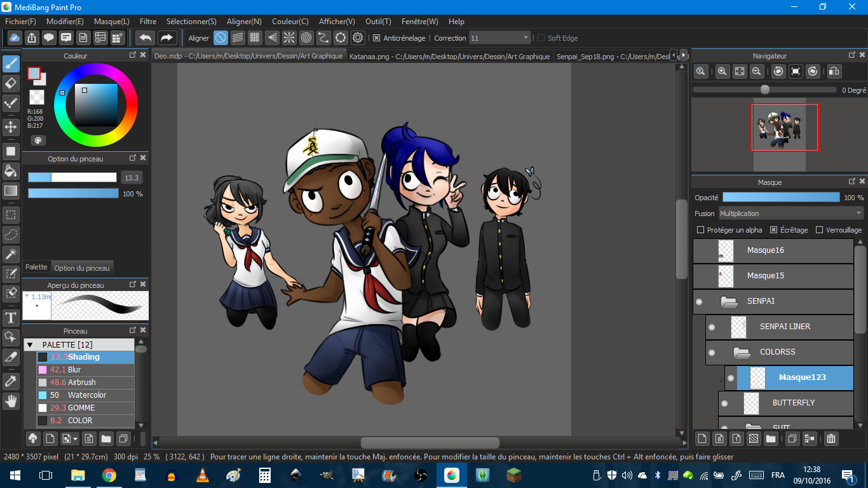Open the Fenêtre(W) menu
Screen dimensions: 868x488
(420, 21)
